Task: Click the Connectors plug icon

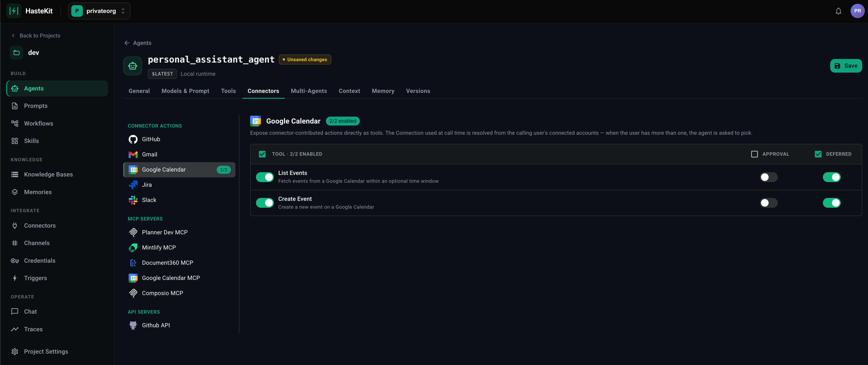Action: click(15, 225)
